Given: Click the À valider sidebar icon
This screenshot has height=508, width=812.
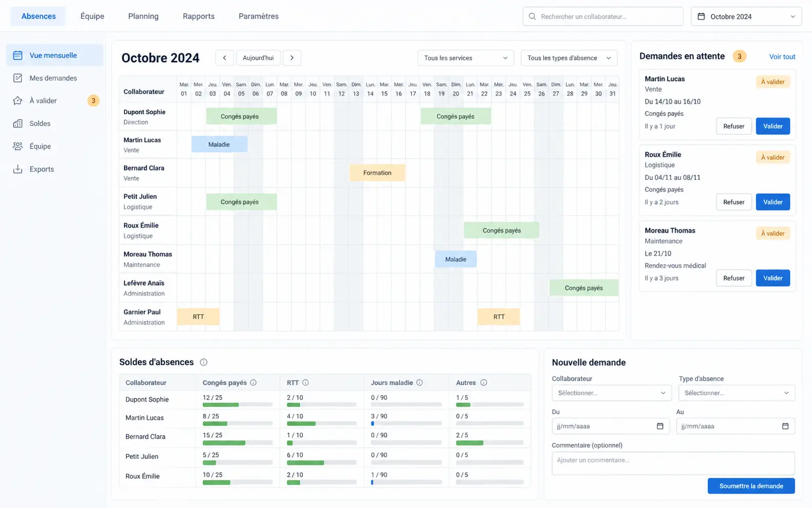Looking at the screenshot, I should click(x=18, y=101).
